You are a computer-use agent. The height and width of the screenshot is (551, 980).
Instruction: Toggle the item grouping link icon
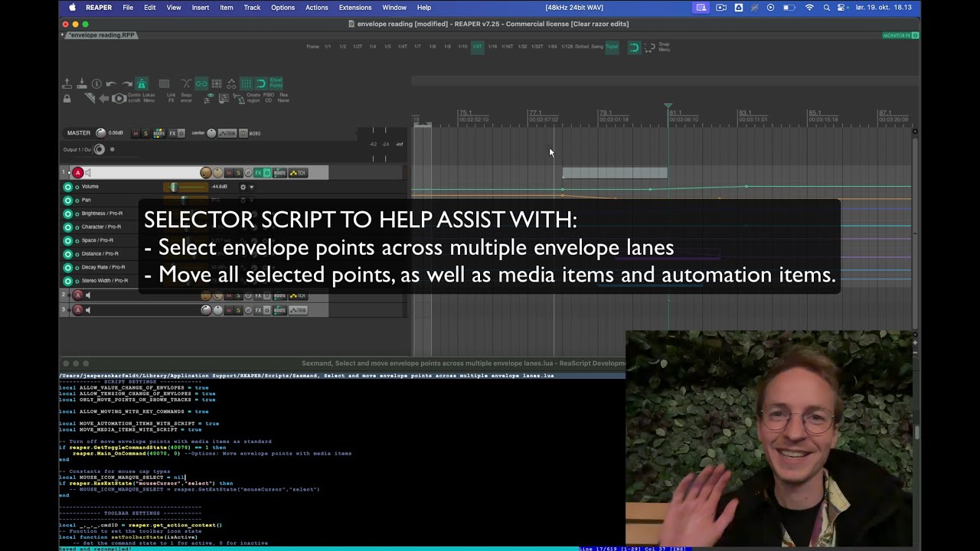(201, 83)
